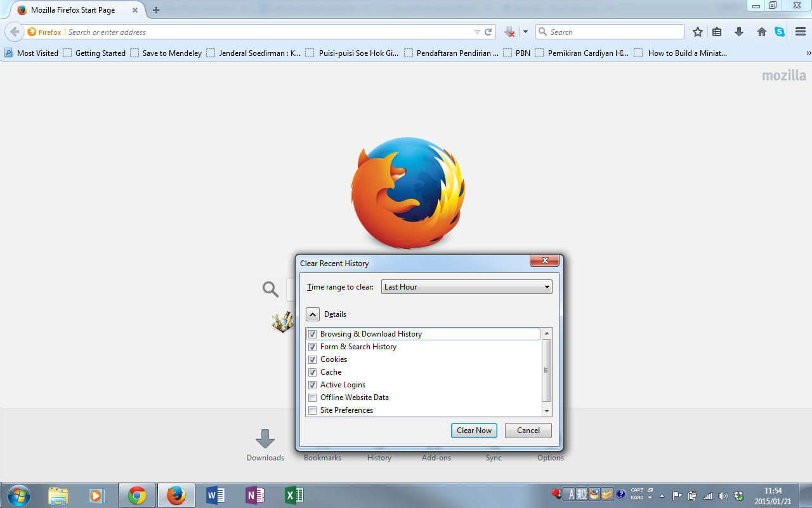
Task: Collapse the Details expander arrow
Action: [x=313, y=314]
